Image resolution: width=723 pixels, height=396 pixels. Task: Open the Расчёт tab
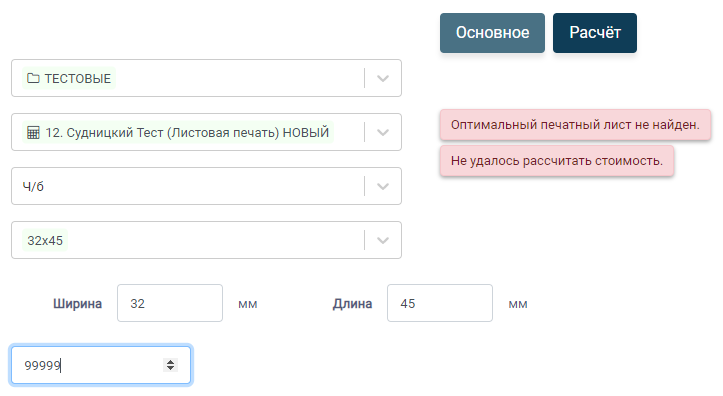[x=595, y=33]
